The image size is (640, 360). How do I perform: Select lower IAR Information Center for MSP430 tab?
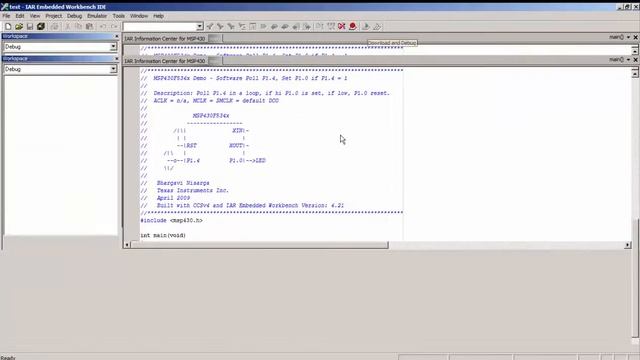(164, 61)
